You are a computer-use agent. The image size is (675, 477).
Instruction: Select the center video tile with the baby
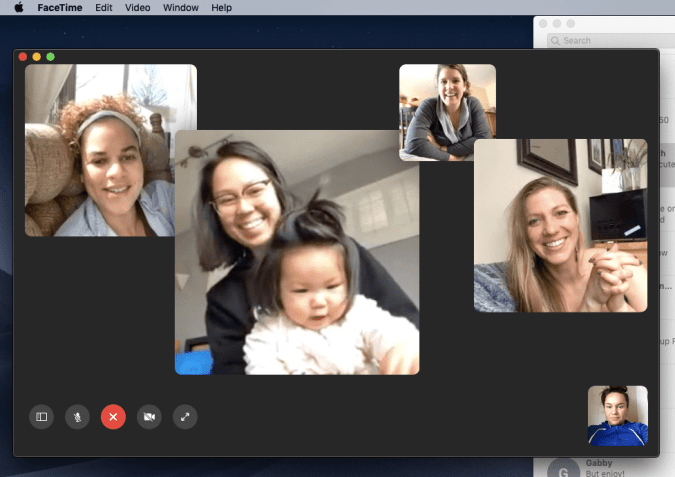click(x=297, y=252)
